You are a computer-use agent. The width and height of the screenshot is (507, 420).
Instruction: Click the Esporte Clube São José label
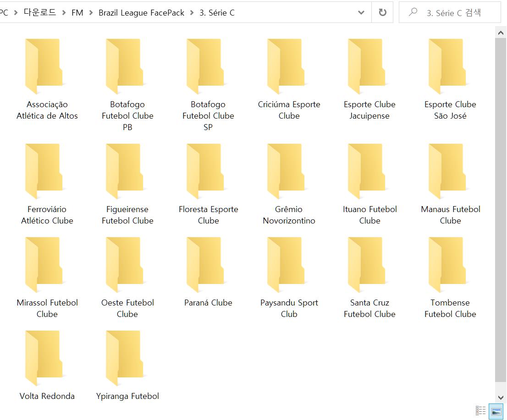click(x=451, y=110)
